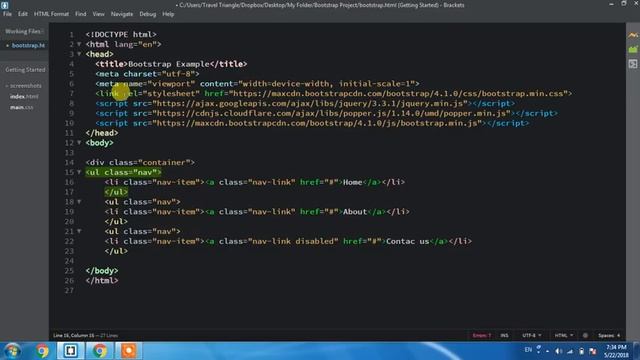Image resolution: width=640 pixels, height=360 pixels.
Task: Click the indent size value 4
Action: pyautogui.click(x=618, y=336)
